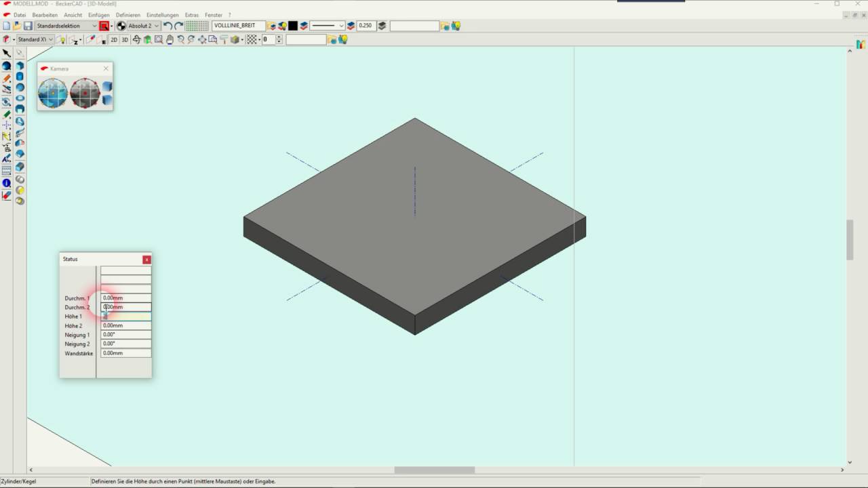The width and height of the screenshot is (868, 488).
Task: Toggle the light bulb next to Standard X\ dropdown
Action: pos(62,39)
